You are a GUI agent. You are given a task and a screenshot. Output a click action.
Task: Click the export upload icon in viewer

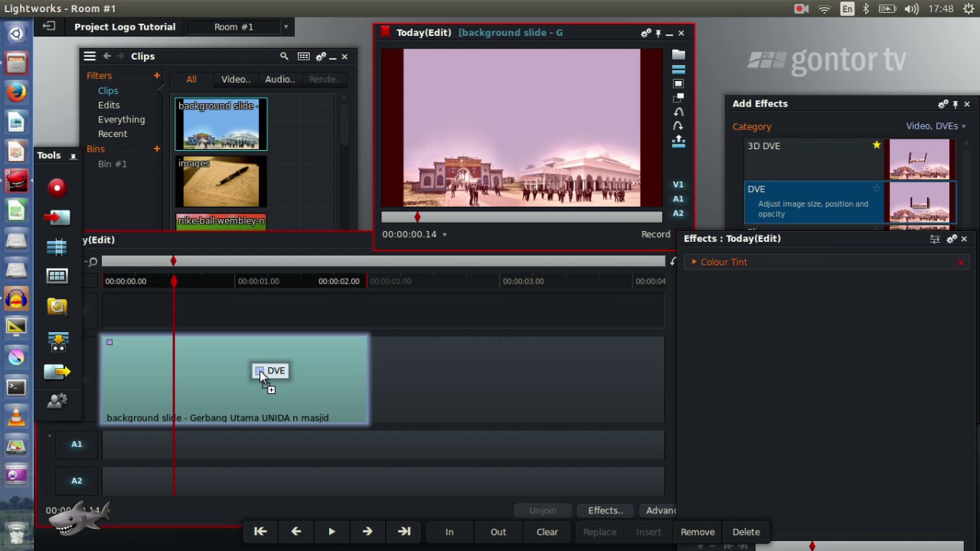click(x=678, y=142)
